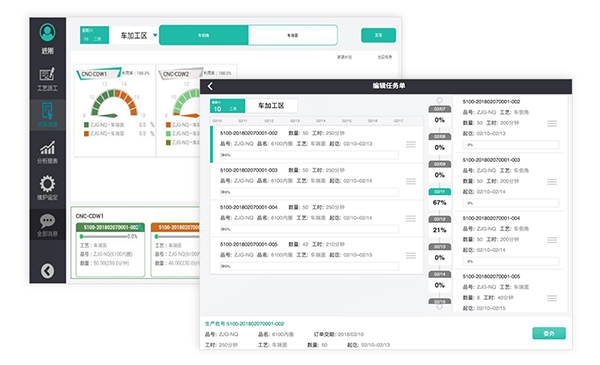The width and height of the screenshot is (600, 365).
Task: Click the CNC-CDW1 utilization gauge
Action: [114, 103]
